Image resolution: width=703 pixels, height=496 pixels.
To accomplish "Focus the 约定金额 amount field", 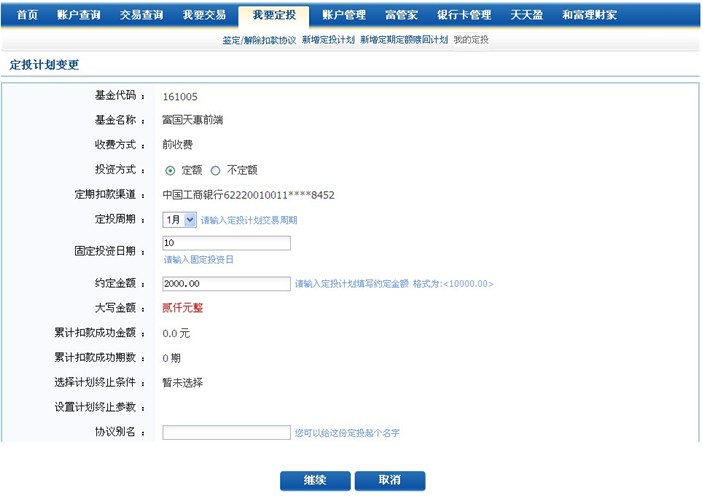I will click(226, 284).
